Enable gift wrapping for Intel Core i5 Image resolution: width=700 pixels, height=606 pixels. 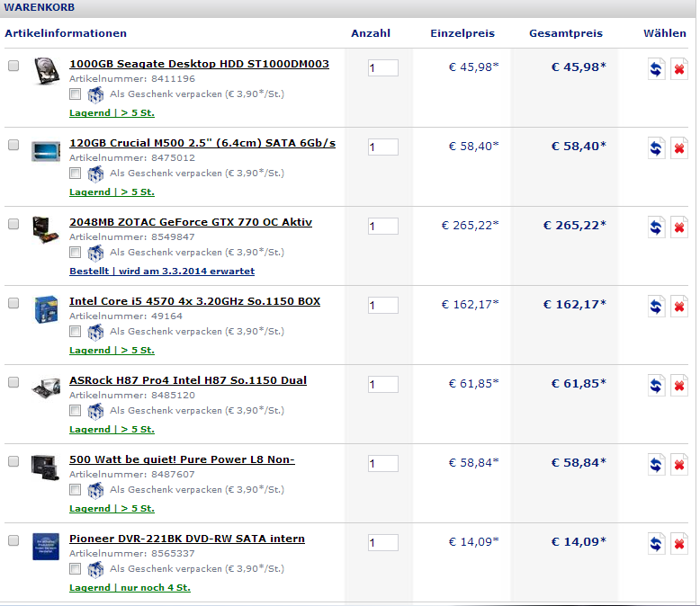75,332
